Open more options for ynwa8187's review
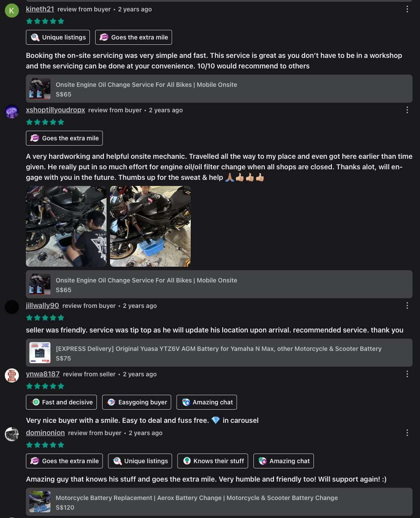The height and width of the screenshot is (518, 420). tap(407, 374)
